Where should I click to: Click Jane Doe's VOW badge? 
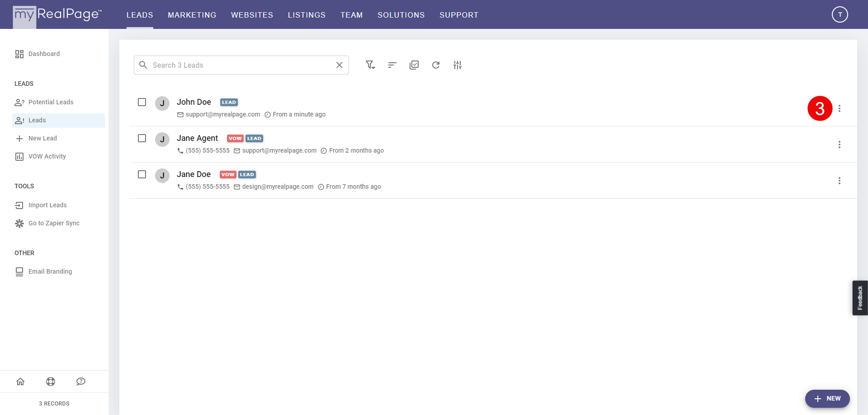point(228,175)
